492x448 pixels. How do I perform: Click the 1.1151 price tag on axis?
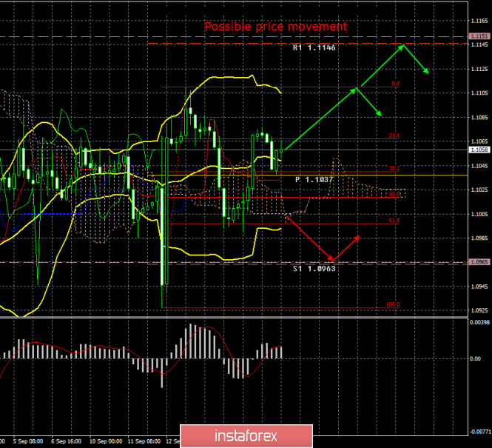[x=479, y=36]
